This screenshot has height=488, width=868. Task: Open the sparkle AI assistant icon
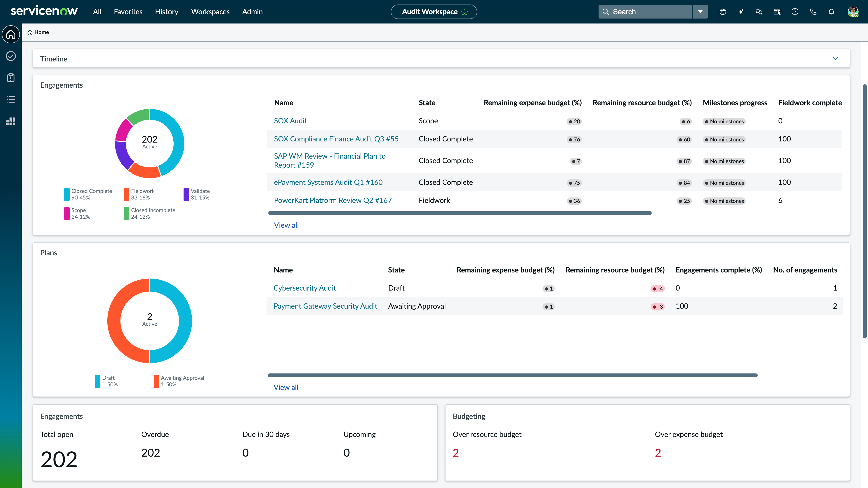pos(741,12)
